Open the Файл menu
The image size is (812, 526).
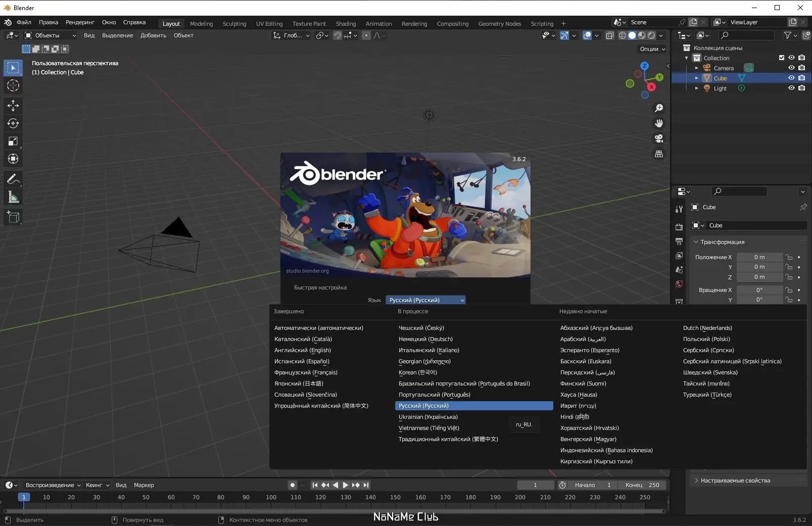(x=24, y=22)
